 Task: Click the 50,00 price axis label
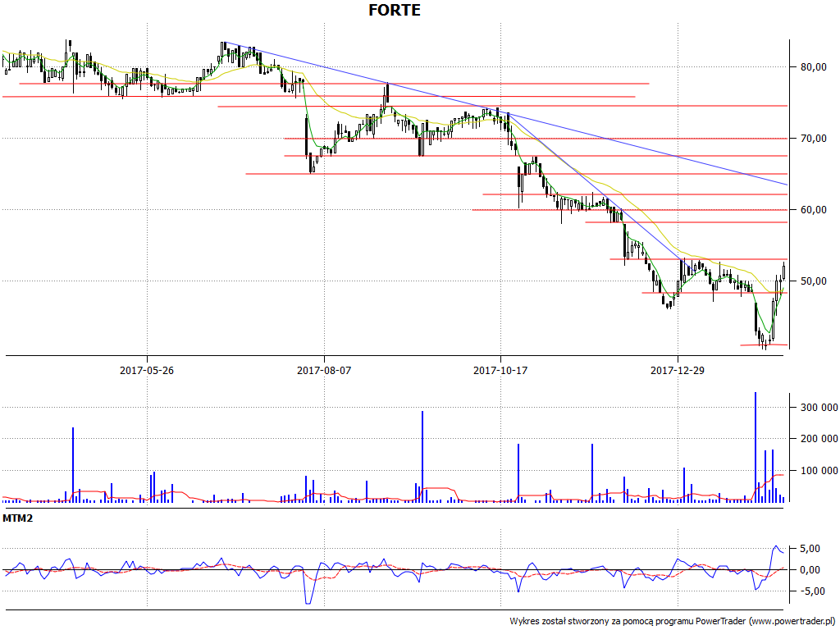[813, 281]
